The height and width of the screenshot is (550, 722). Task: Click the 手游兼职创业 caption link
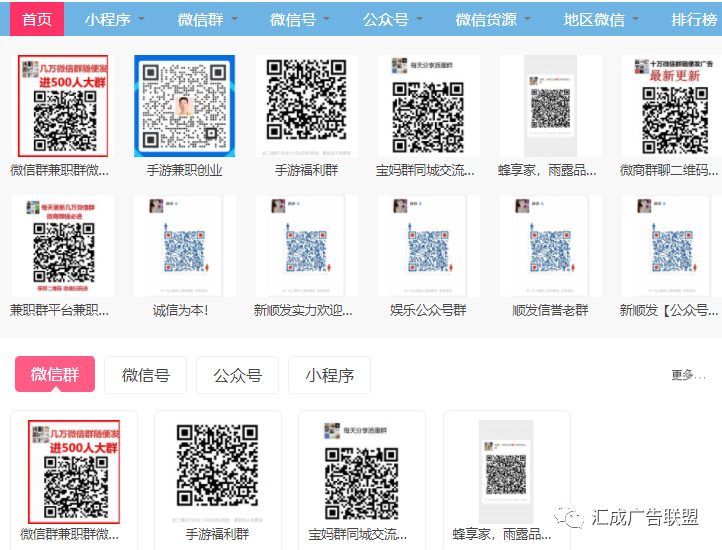click(x=185, y=170)
